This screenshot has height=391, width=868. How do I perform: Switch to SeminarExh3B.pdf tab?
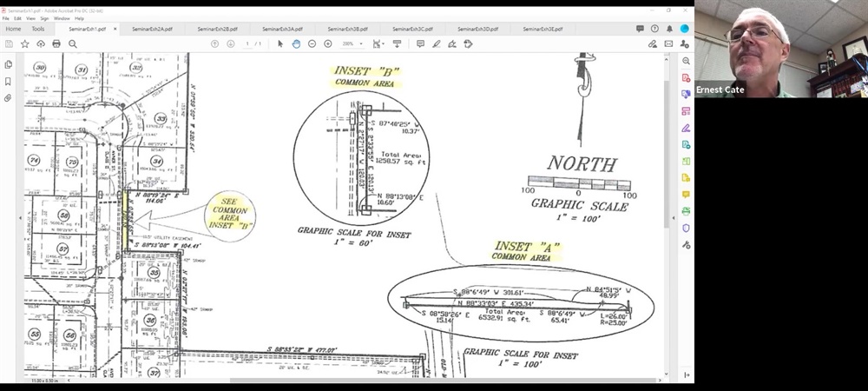[348, 29]
